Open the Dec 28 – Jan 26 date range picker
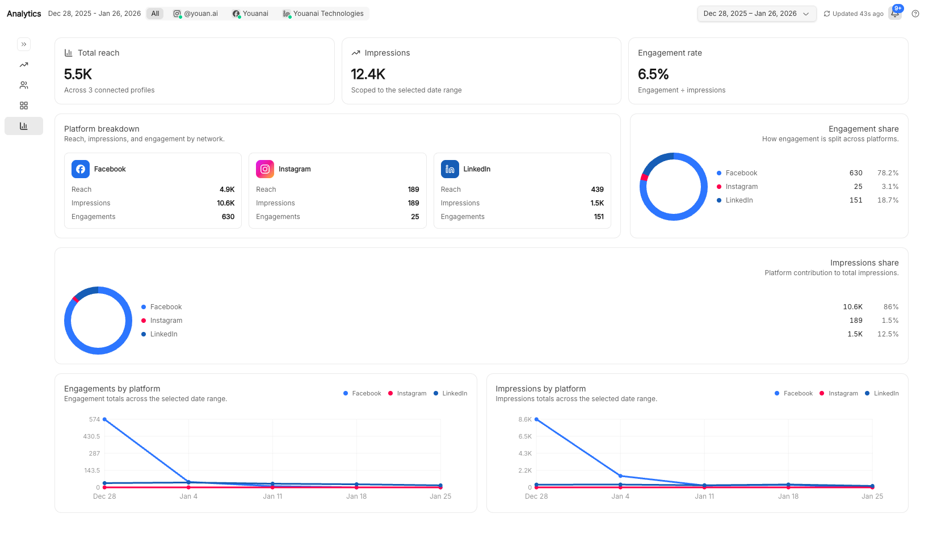 [x=757, y=13]
